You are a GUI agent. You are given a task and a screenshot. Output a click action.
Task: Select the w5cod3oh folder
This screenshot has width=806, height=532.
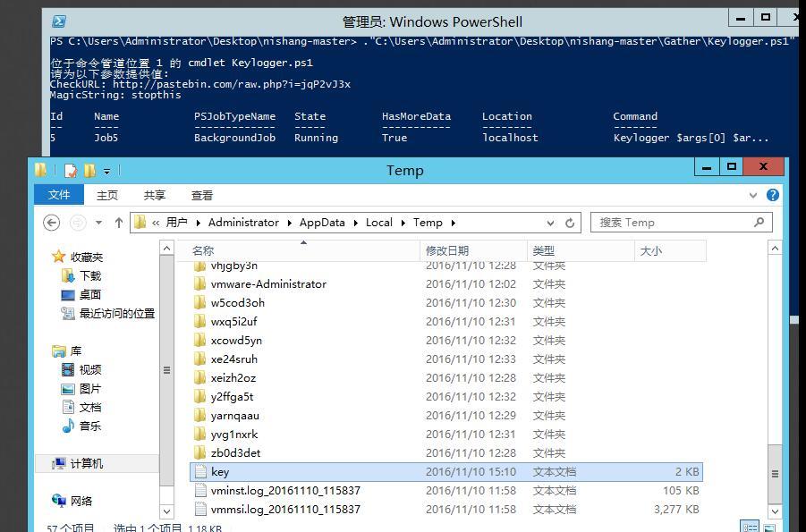tap(446, 303)
